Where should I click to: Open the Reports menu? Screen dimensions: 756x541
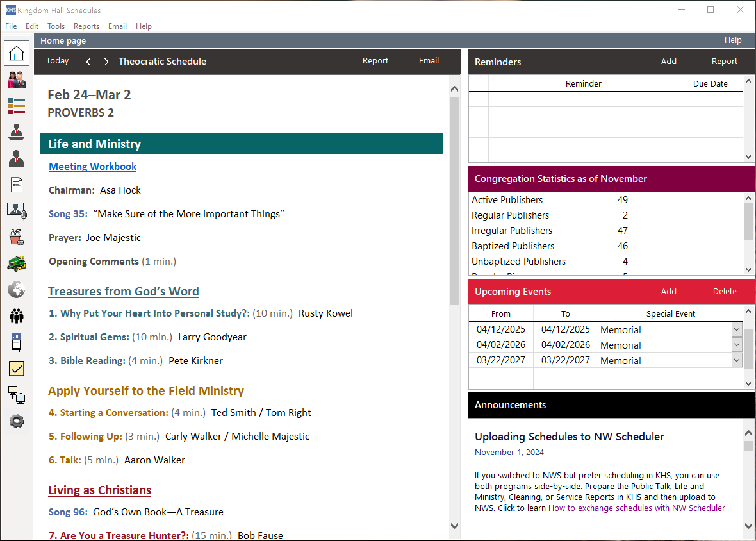[x=86, y=26]
